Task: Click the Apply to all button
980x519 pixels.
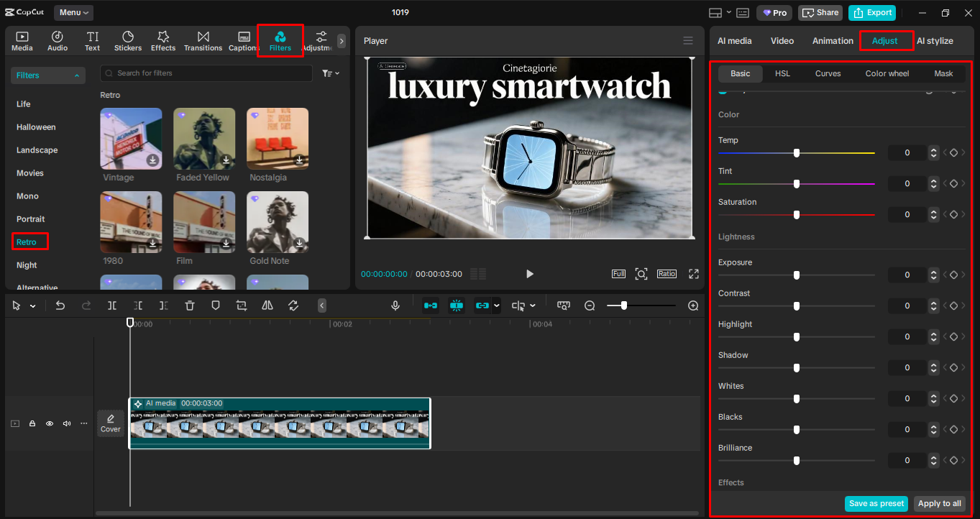Action: point(940,503)
